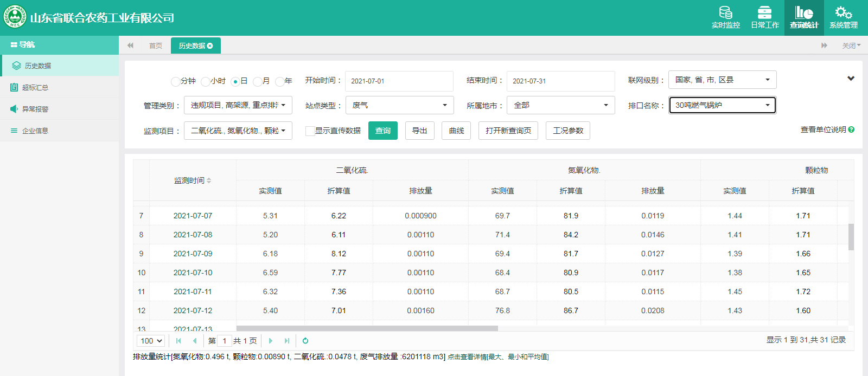Open 实时监控 real-time monitoring icon
The image size is (868, 376).
pyautogui.click(x=725, y=17)
